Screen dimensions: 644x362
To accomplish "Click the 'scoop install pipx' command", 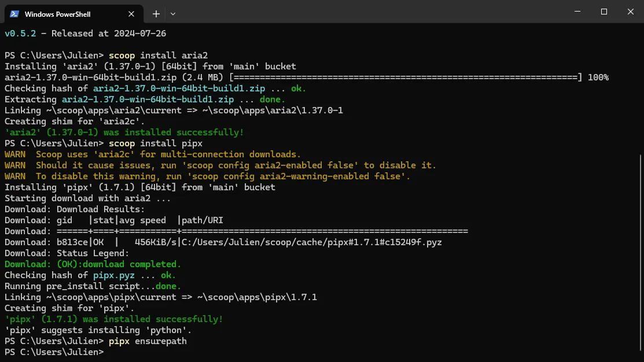I will click(x=156, y=143).
